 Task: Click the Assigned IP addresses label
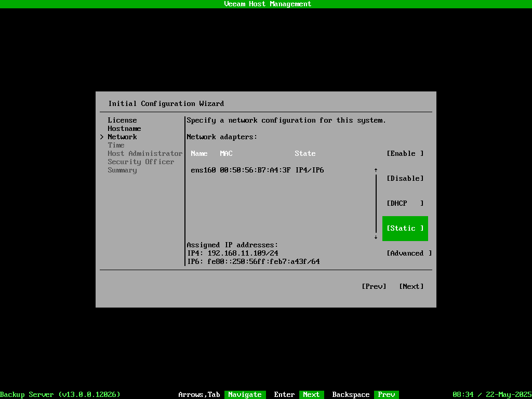pos(232,245)
